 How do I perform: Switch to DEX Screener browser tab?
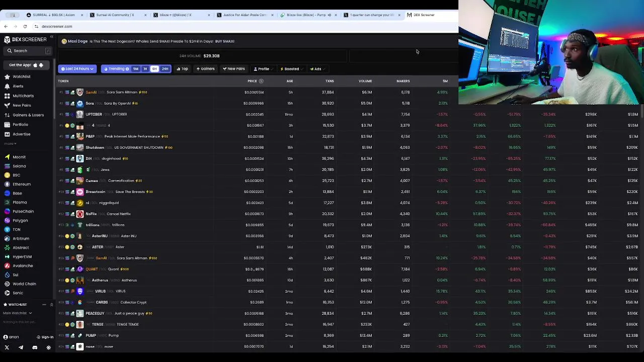(430, 15)
